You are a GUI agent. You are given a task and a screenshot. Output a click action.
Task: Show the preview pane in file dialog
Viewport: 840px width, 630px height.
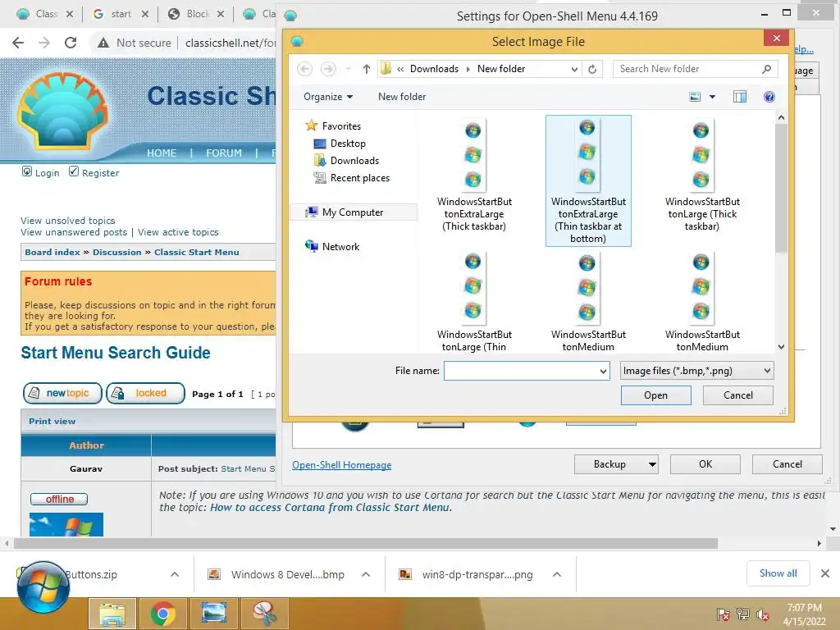point(740,97)
